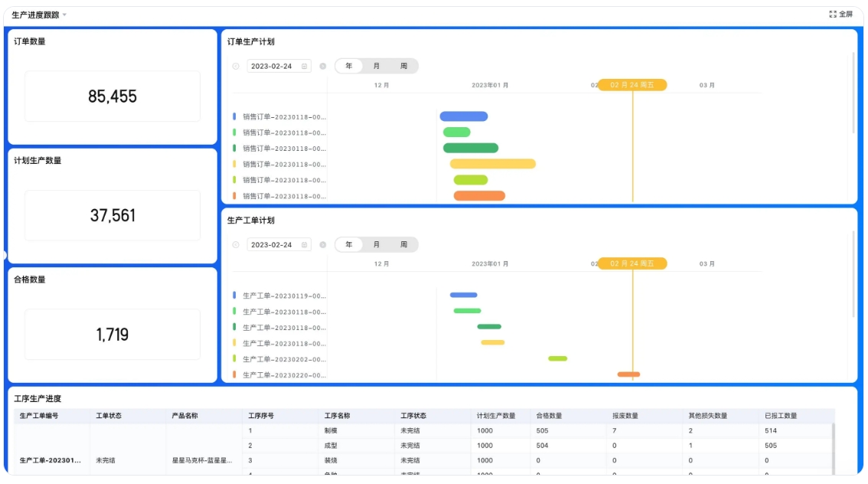The image size is (868, 484).
Task: Click the 2023-02-24 date field in 订单生产计划
Action: pyautogui.click(x=272, y=67)
